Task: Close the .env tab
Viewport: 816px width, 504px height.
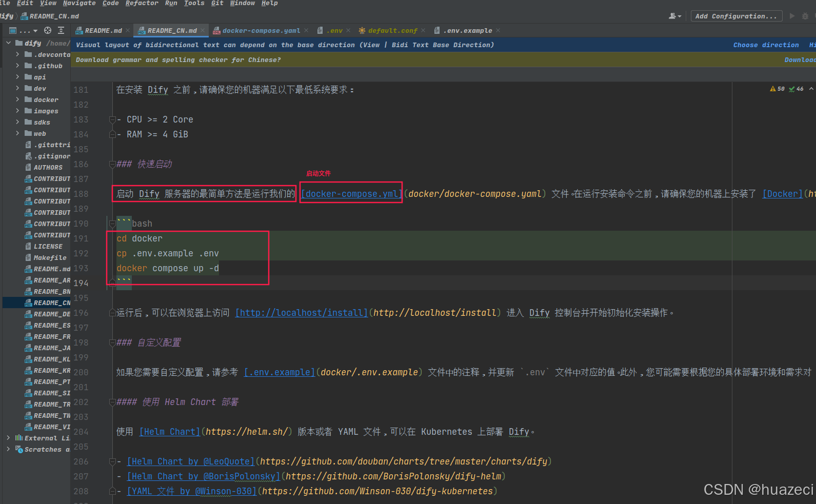Action: click(x=348, y=31)
